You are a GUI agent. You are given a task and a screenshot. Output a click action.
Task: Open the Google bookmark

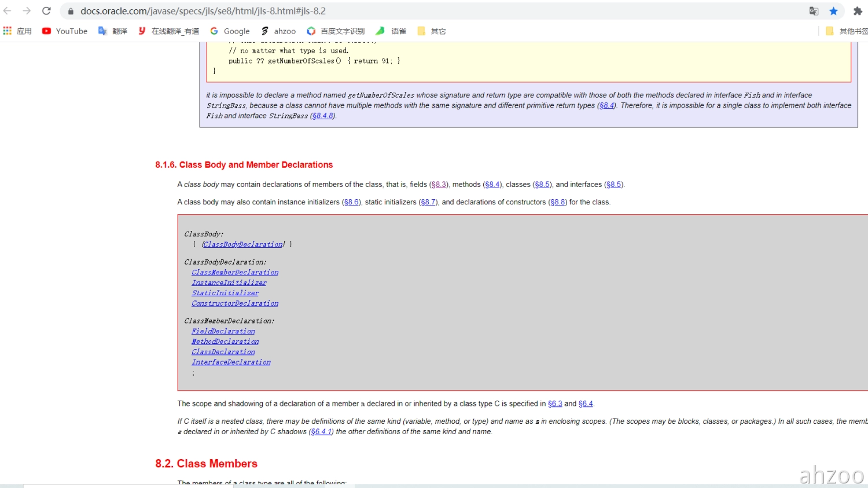pos(230,31)
